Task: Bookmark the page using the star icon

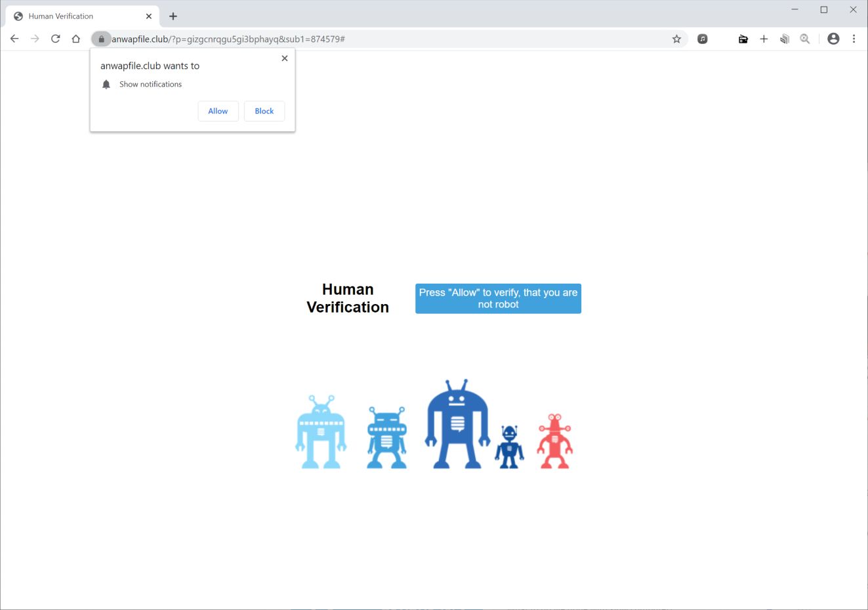Action: [676, 39]
